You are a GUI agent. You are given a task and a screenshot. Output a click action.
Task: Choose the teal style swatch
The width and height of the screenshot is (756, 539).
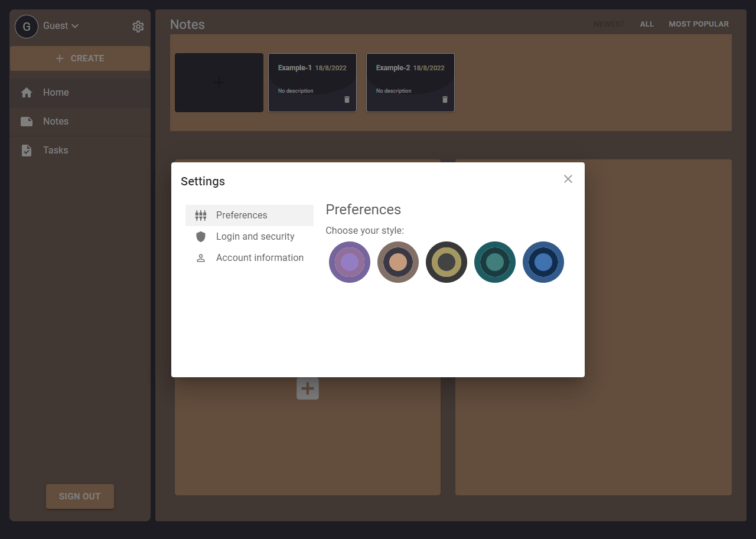coord(495,262)
